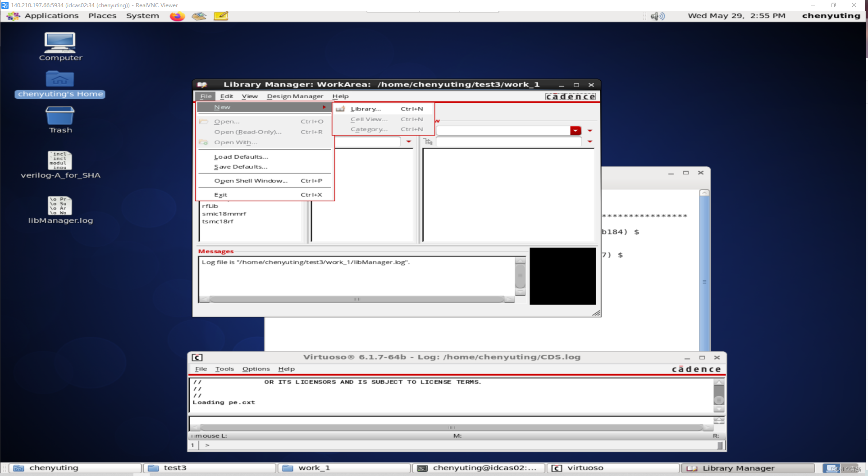Open the small red arrow beside the view combo box
The height and width of the screenshot is (476, 868).
click(589, 131)
